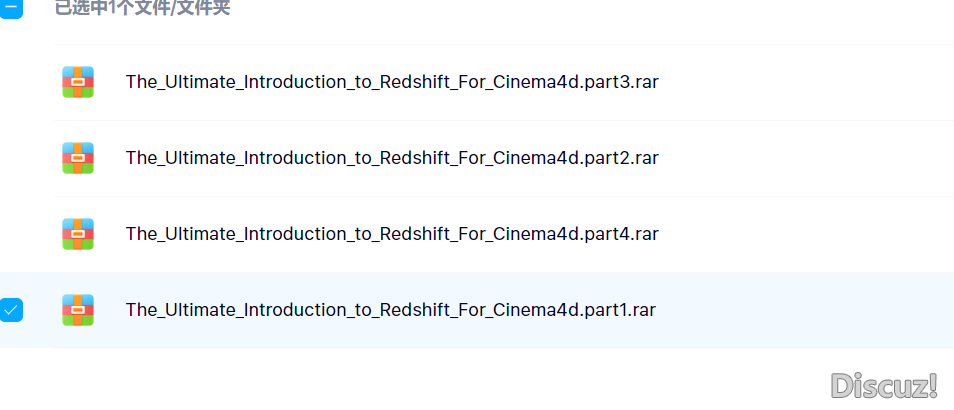Click the RAR archive icon for part2
Image resolution: width=954 pixels, height=410 pixels.
tap(78, 158)
